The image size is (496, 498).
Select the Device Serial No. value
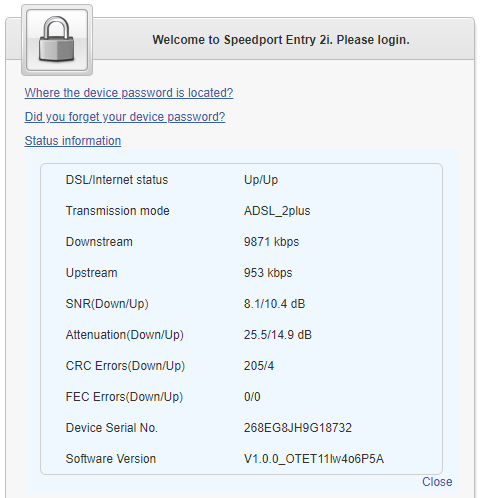point(298,428)
